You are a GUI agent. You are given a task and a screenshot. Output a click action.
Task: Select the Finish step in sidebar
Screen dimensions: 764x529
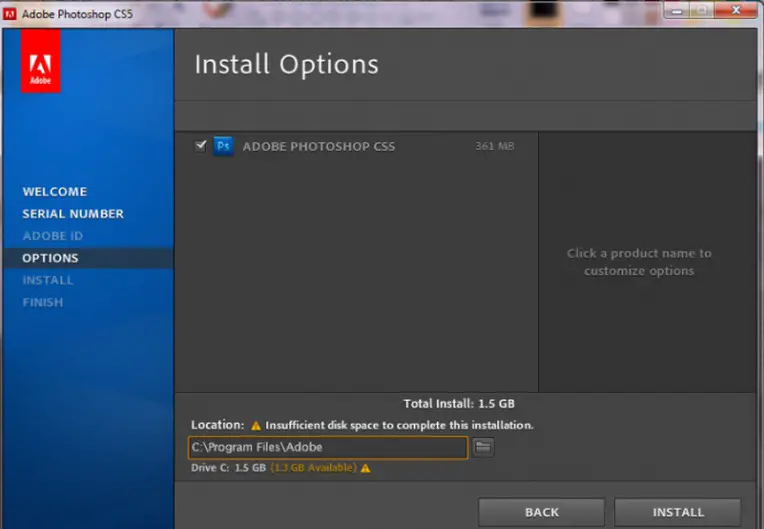pos(43,302)
